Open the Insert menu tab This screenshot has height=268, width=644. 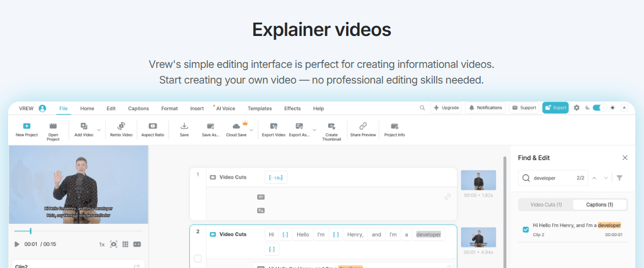click(x=197, y=108)
